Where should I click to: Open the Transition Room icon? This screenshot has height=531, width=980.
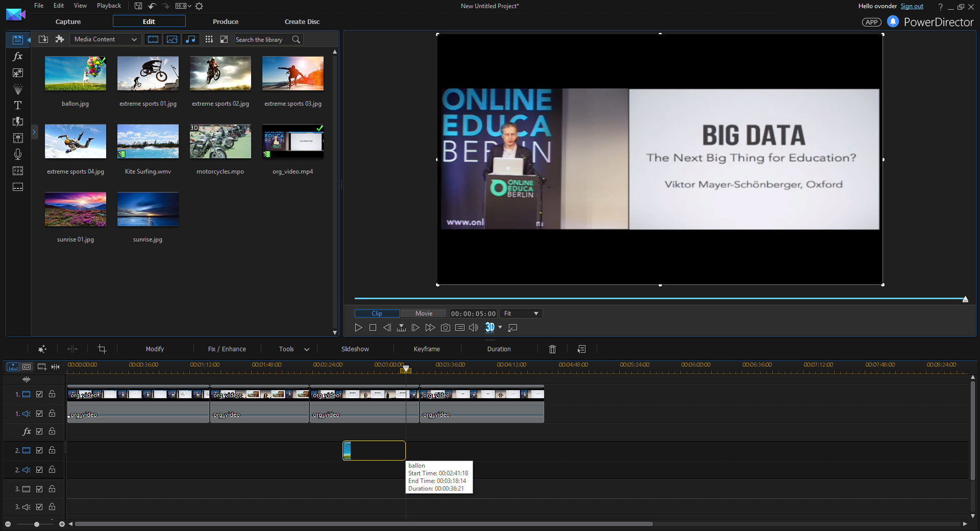(x=17, y=122)
